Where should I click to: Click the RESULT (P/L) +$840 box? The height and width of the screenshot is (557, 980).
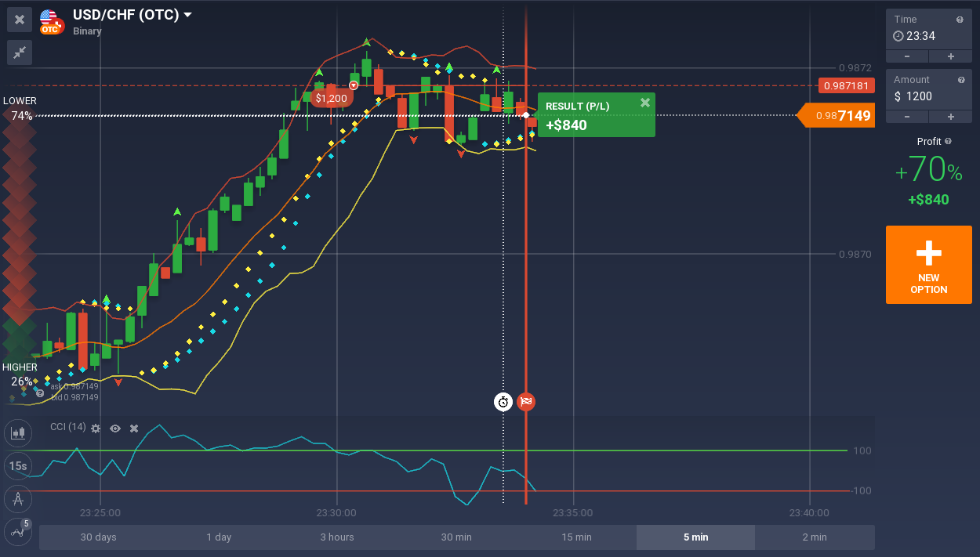tap(597, 115)
